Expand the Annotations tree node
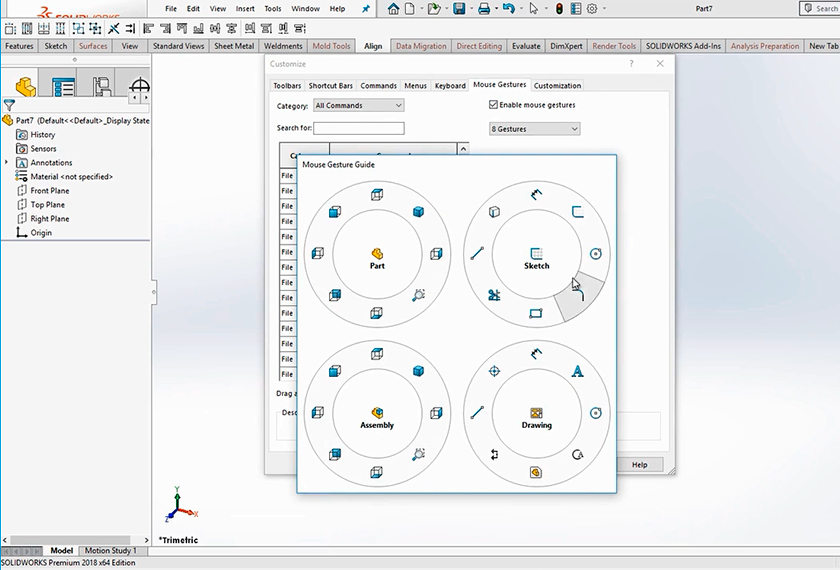This screenshot has height=570, width=840. click(x=7, y=163)
